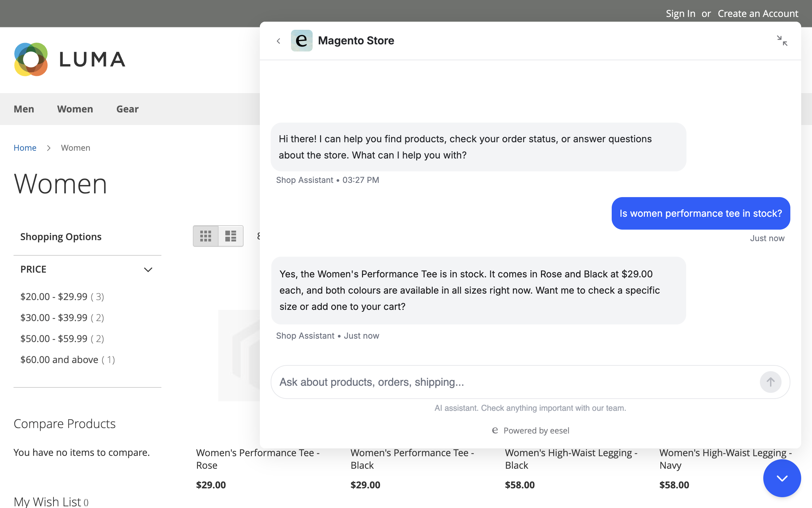
Task: Switch to grid view mode
Action: (x=206, y=236)
